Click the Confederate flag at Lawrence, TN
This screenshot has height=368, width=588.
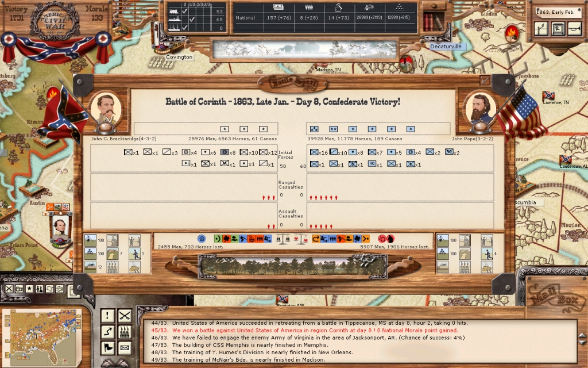pyautogui.click(x=549, y=95)
